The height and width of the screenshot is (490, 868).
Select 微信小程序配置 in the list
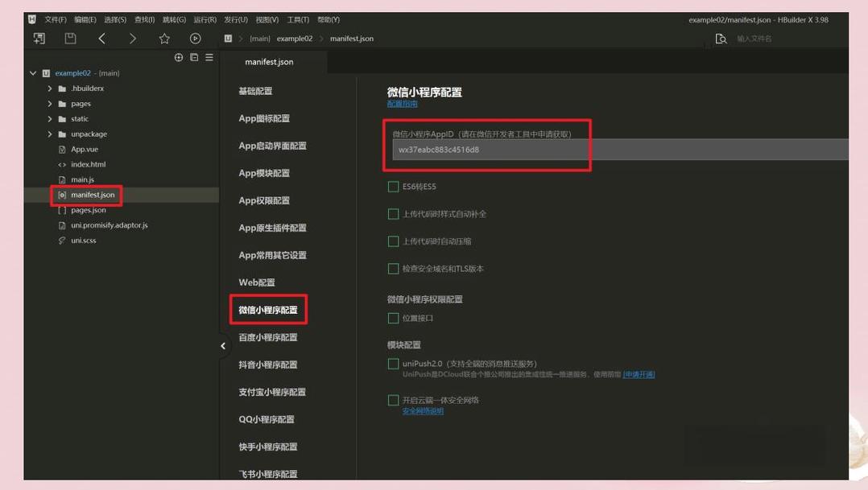pos(268,311)
